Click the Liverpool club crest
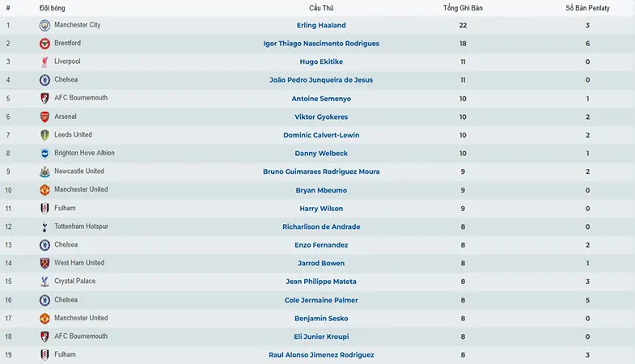The height and width of the screenshot is (364, 635). 44,61
